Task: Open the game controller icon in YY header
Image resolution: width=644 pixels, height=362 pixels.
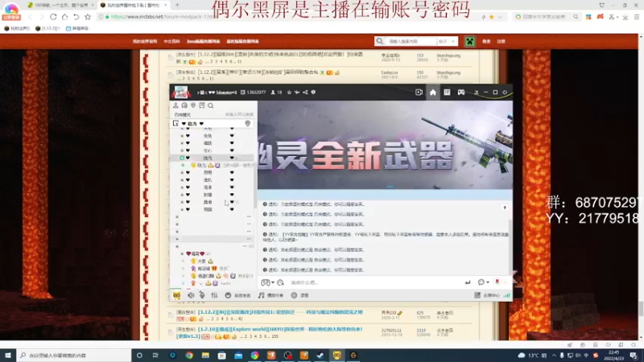Action: point(461,93)
